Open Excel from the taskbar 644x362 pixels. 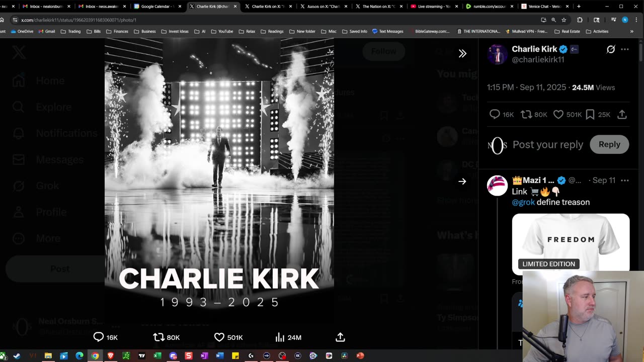point(157,355)
